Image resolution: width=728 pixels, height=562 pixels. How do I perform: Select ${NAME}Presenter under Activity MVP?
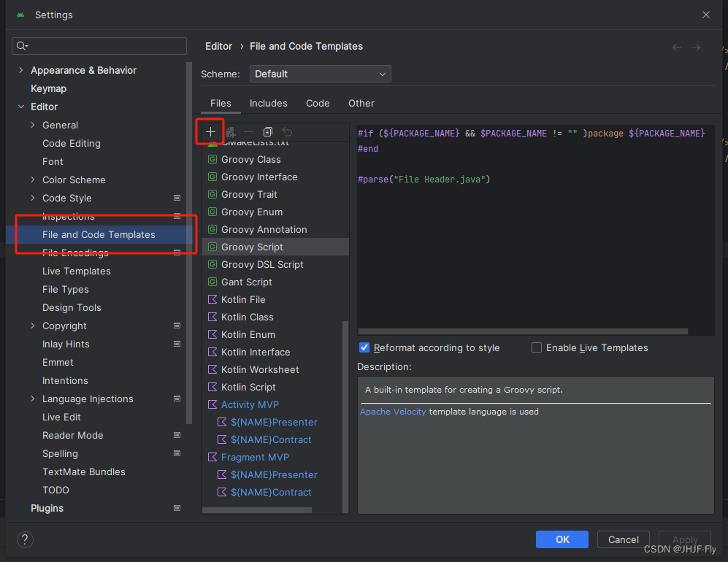pyautogui.click(x=274, y=423)
